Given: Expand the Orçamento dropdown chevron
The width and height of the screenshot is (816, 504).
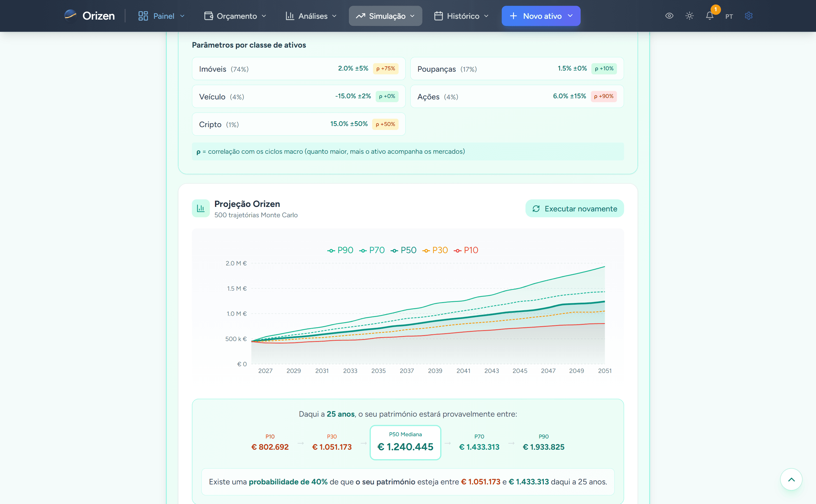Looking at the screenshot, I should (x=264, y=16).
